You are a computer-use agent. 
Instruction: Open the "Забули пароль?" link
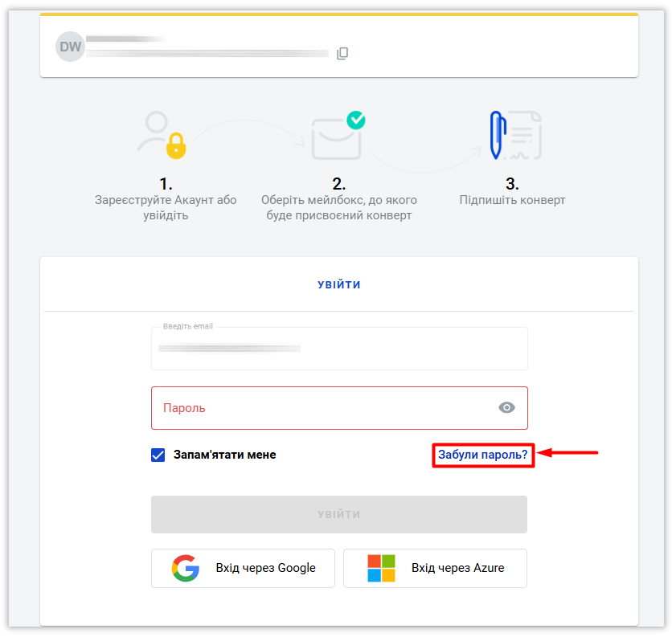[x=482, y=455]
